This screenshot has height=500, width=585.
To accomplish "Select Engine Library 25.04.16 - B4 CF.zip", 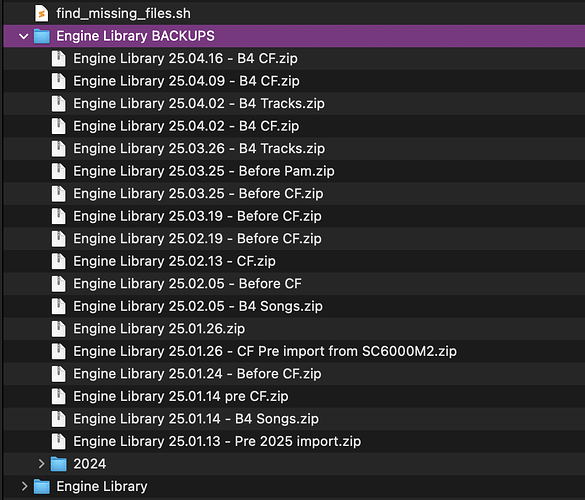I will tap(185, 59).
